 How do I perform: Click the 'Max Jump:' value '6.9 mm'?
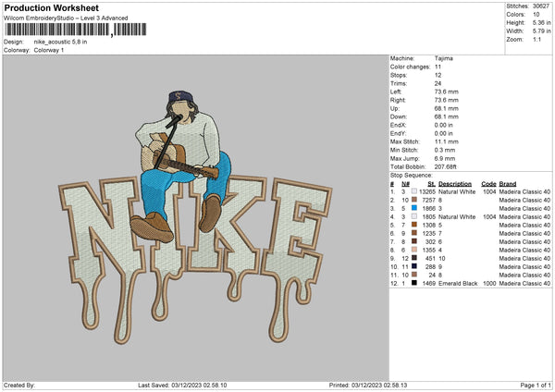tap(445, 158)
